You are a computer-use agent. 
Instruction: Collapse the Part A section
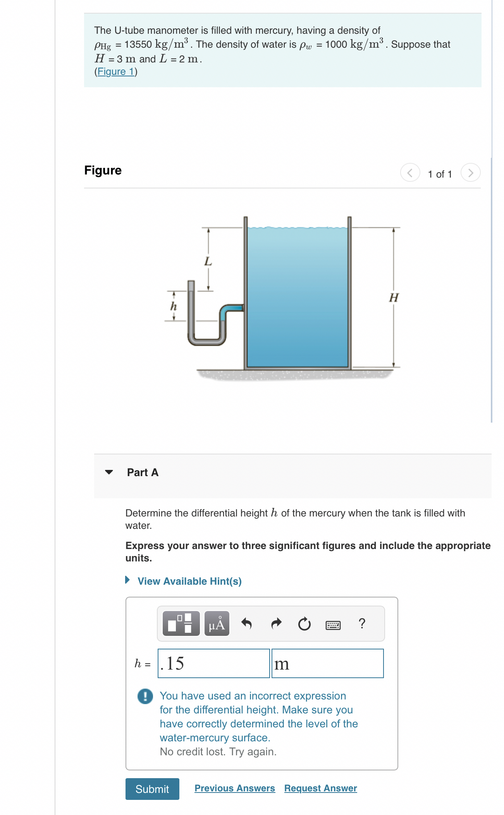click(110, 472)
